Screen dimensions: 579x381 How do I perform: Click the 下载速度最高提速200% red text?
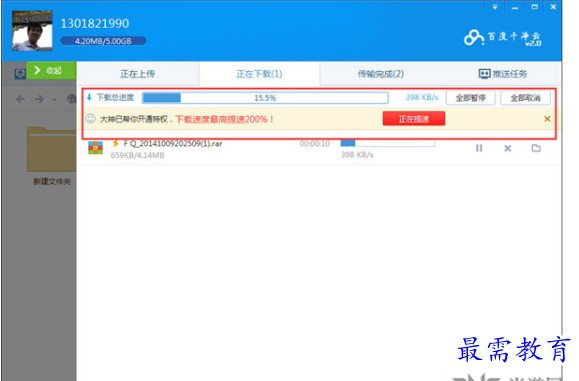[x=225, y=119]
